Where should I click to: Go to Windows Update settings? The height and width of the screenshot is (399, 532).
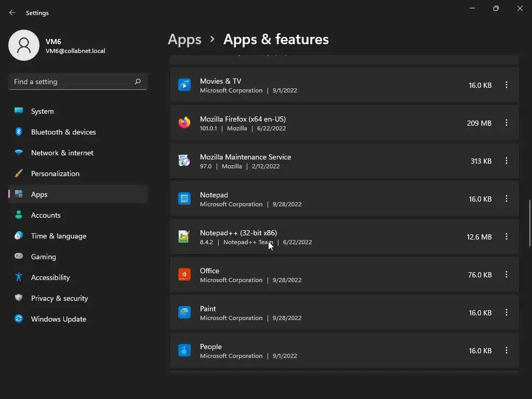[x=58, y=319]
